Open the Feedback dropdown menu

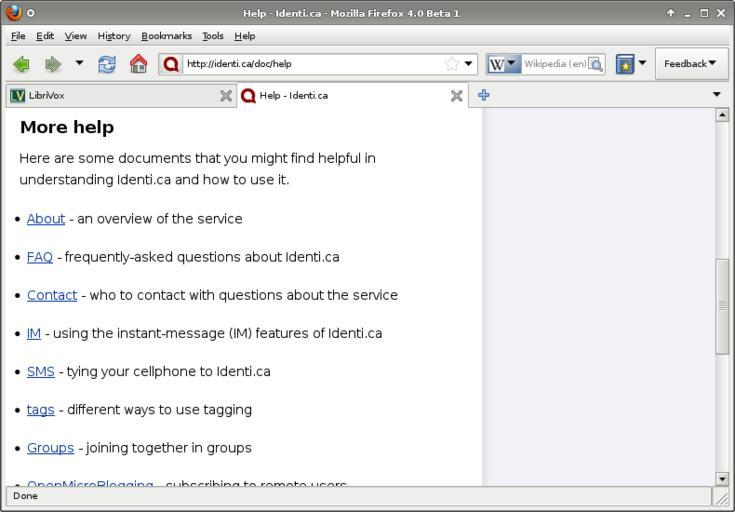pos(691,64)
